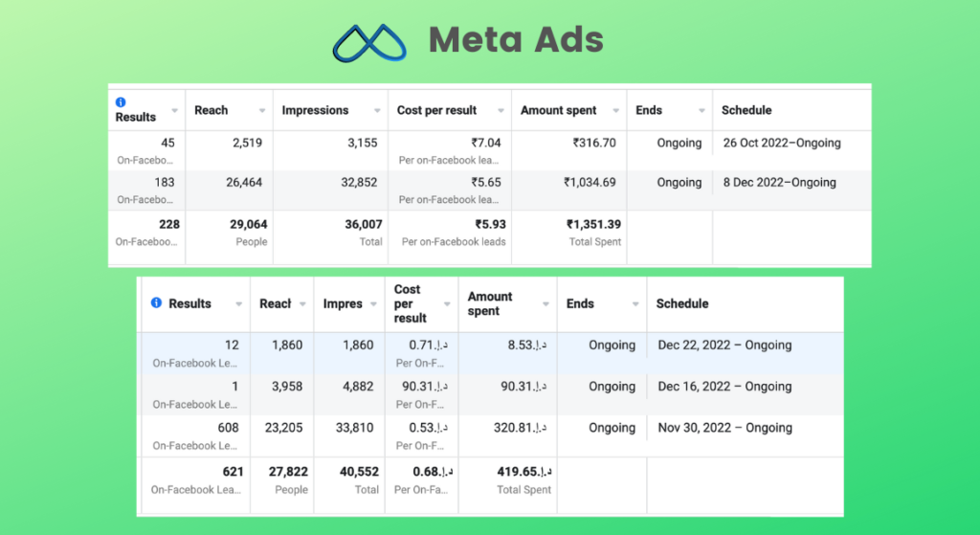
Task: Click the info icon beside Results in lower table
Action: [156, 303]
